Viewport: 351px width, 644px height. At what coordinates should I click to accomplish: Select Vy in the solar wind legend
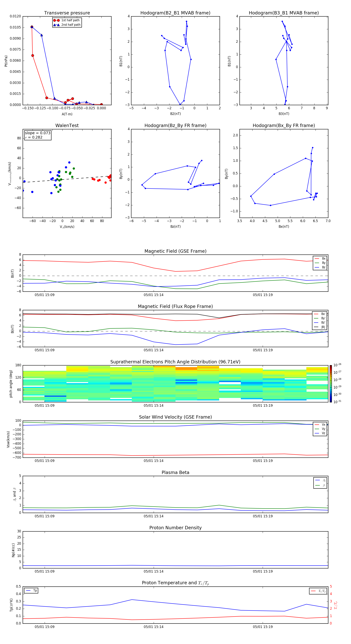point(320,429)
